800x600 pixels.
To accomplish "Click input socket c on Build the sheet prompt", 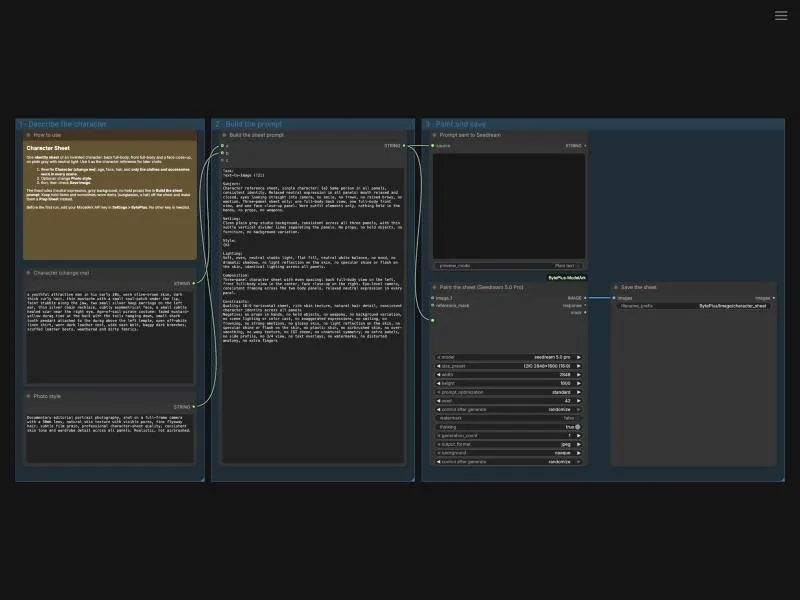I will (222, 160).
